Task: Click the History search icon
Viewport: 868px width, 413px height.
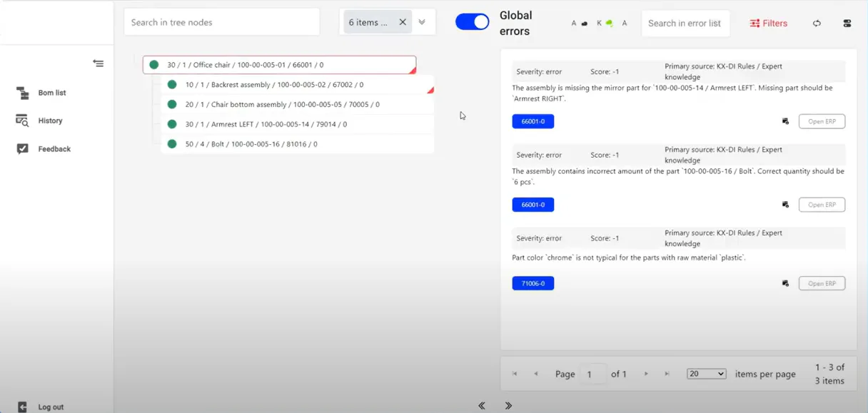Action: (23, 121)
